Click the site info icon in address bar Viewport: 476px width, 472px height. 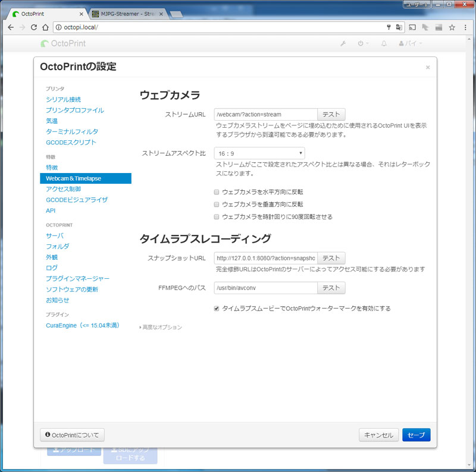click(58, 27)
